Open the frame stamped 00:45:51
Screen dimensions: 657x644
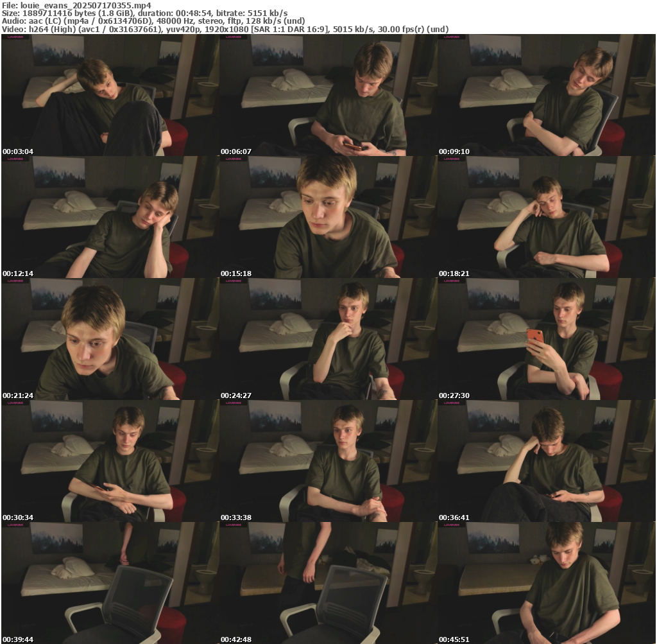point(547,583)
